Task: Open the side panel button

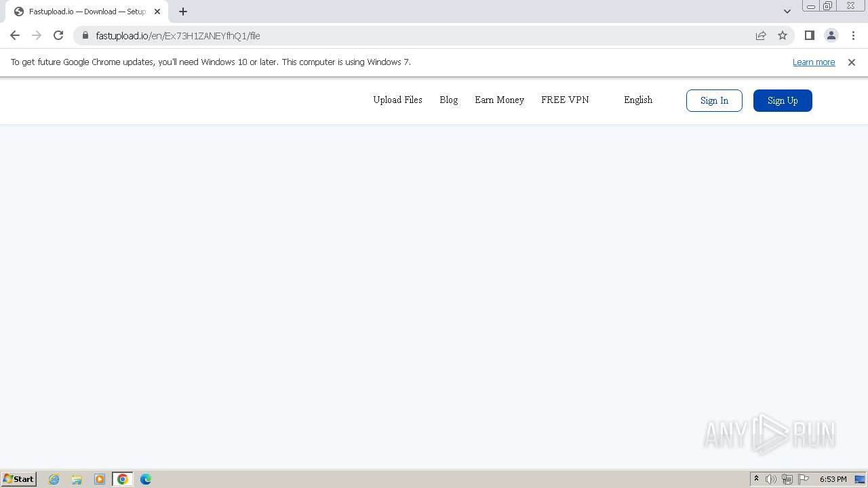Action: tap(809, 35)
